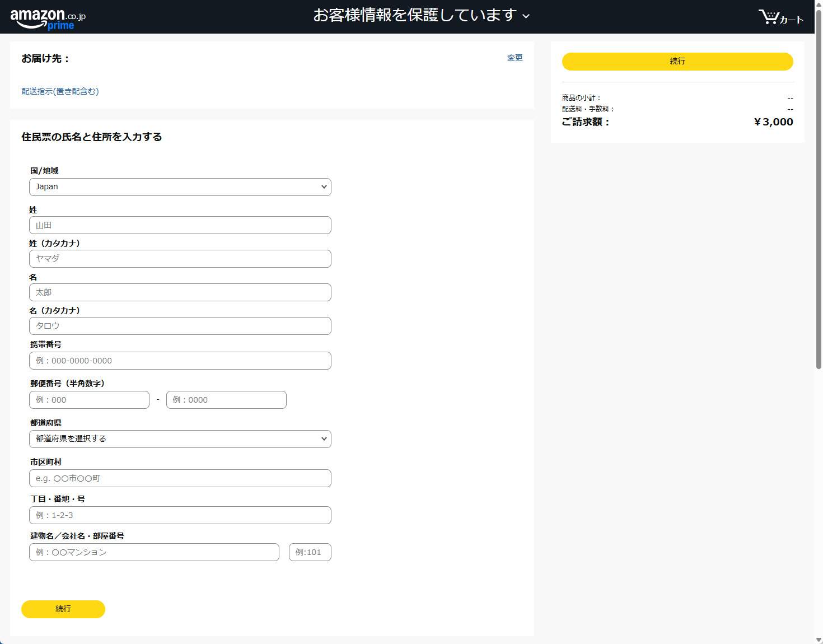Expand the お客様情報を保護しています chevron
Screen dimensions: 823x644
click(526, 16)
